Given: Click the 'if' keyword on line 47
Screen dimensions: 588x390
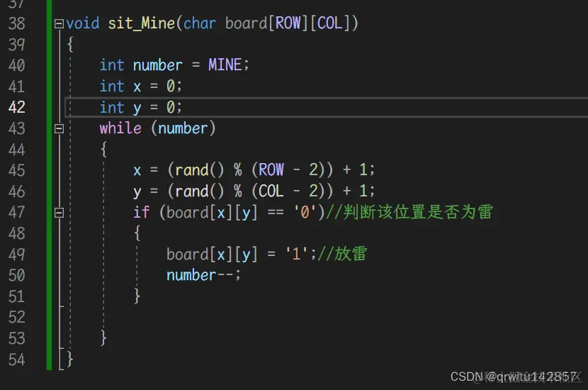Looking at the screenshot, I should 142,213.
